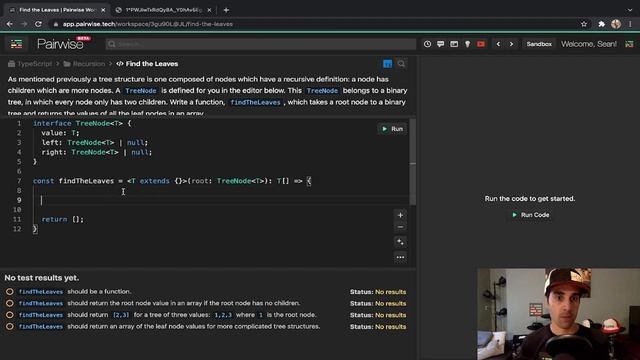The width and height of the screenshot is (640, 360).
Task: Go to the next challenge arrow
Action: [511, 44]
